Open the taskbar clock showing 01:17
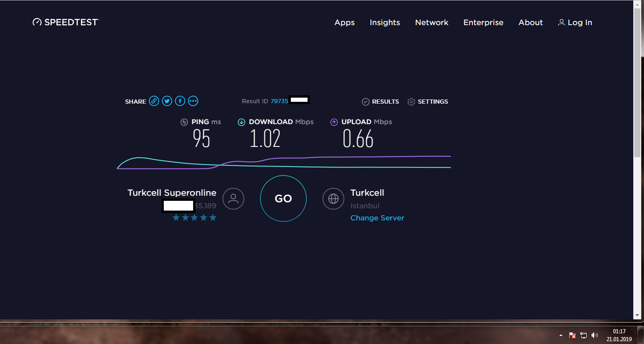This screenshot has height=344, width=644. pyautogui.click(x=619, y=335)
